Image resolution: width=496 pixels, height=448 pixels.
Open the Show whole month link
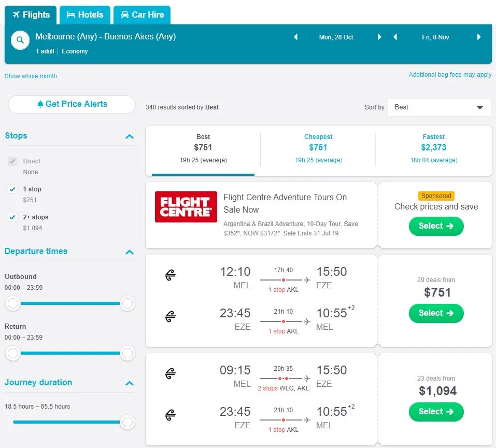coord(31,76)
